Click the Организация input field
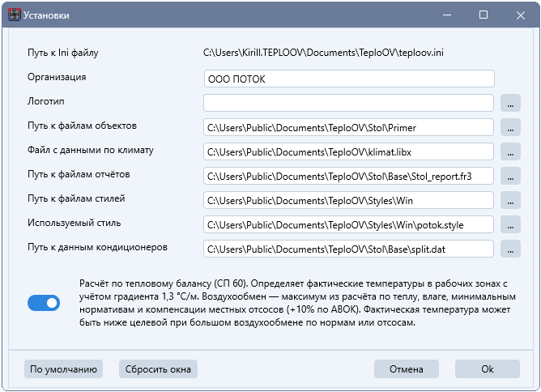This screenshot has height=392, width=541. (x=349, y=79)
